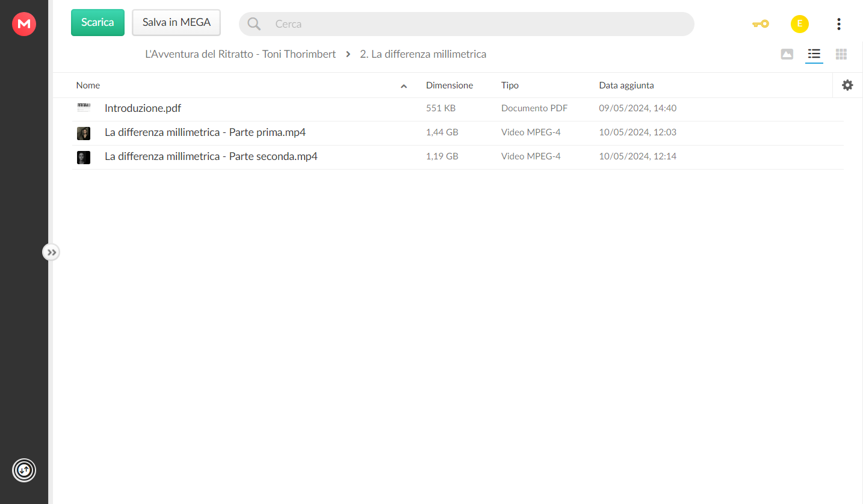Sort files by Data aggiunta column

coord(626,85)
